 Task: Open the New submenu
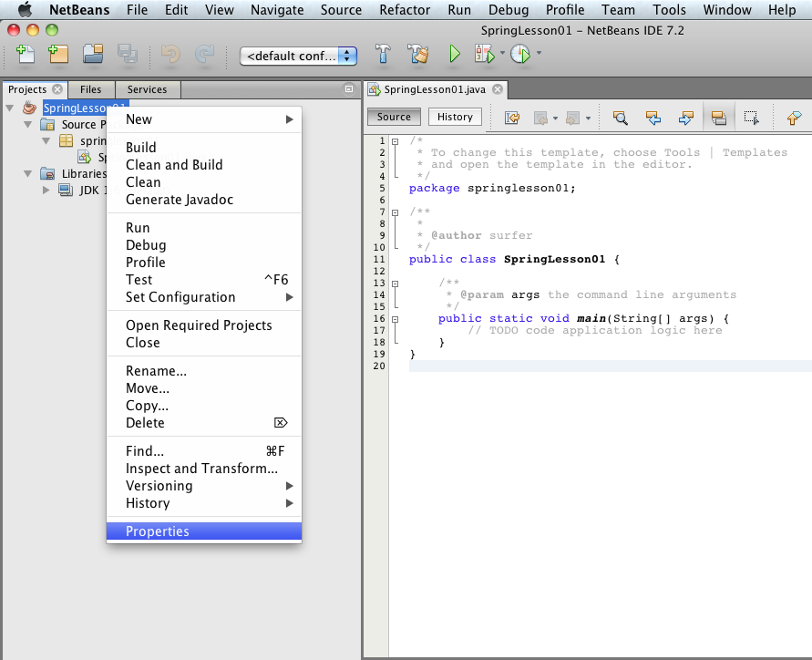[204, 119]
